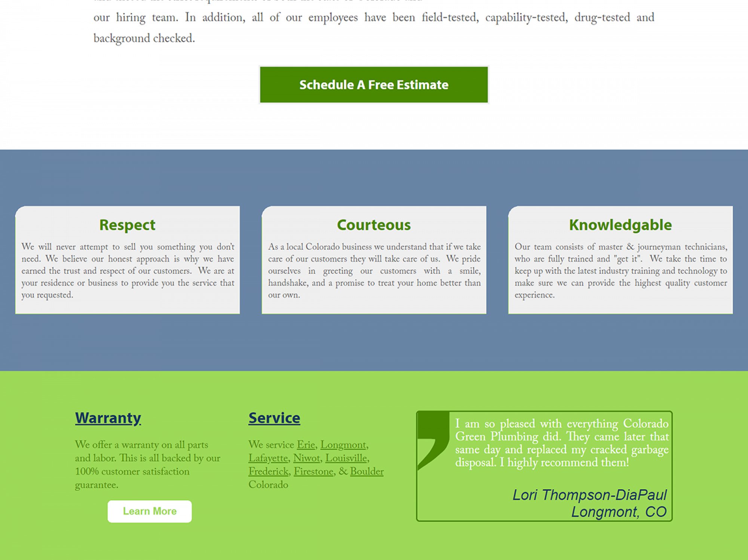
Task: Click the 'Learn More' button under Warranty
Action: (150, 511)
